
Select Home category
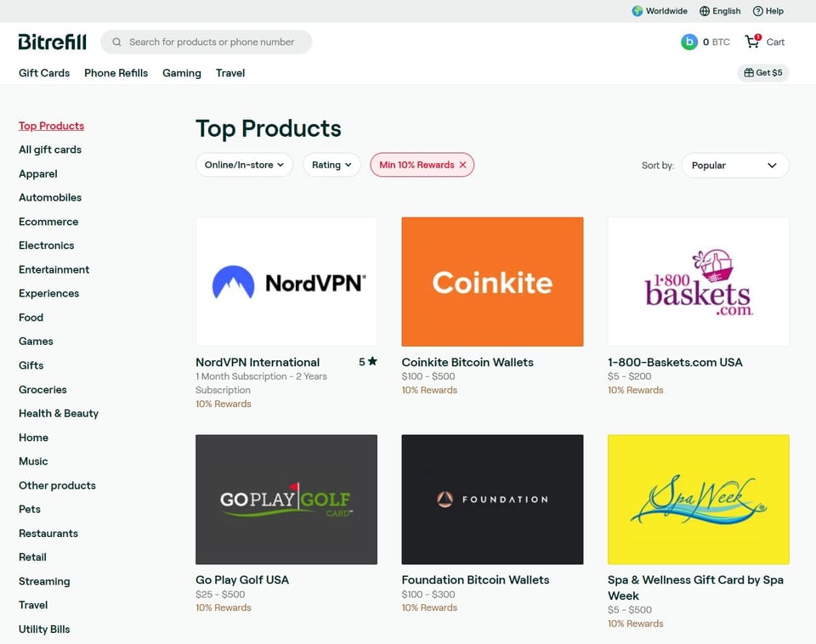[33, 438]
